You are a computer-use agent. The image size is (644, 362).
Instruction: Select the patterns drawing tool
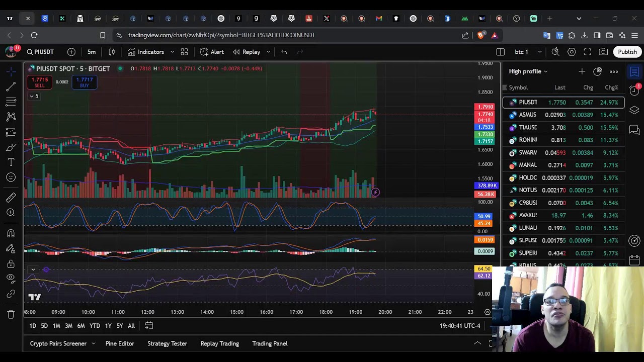point(11,117)
